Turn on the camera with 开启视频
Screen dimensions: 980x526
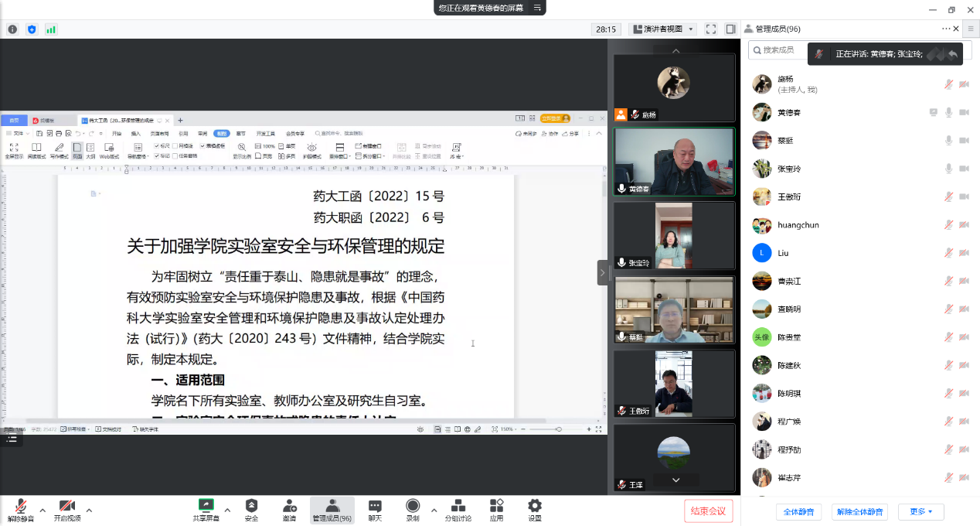point(67,507)
